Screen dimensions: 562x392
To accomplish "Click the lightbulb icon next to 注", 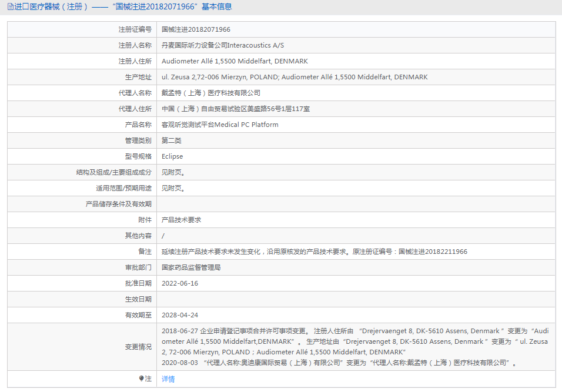I will [x=141, y=378].
